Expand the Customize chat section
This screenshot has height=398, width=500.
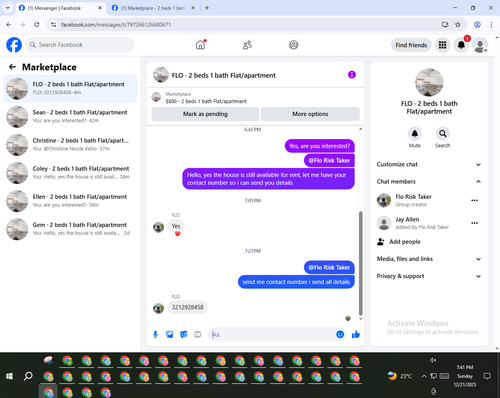(x=429, y=164)
